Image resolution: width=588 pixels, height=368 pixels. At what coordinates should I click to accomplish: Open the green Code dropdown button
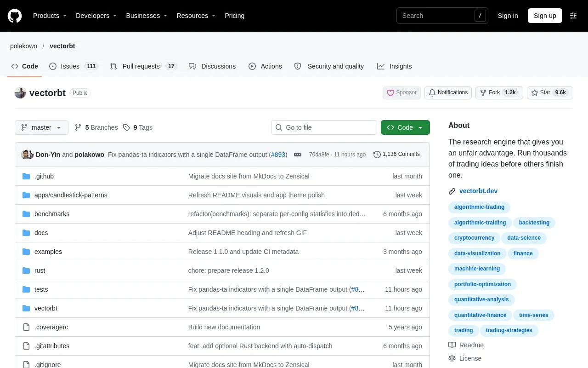tap(405, 127)
